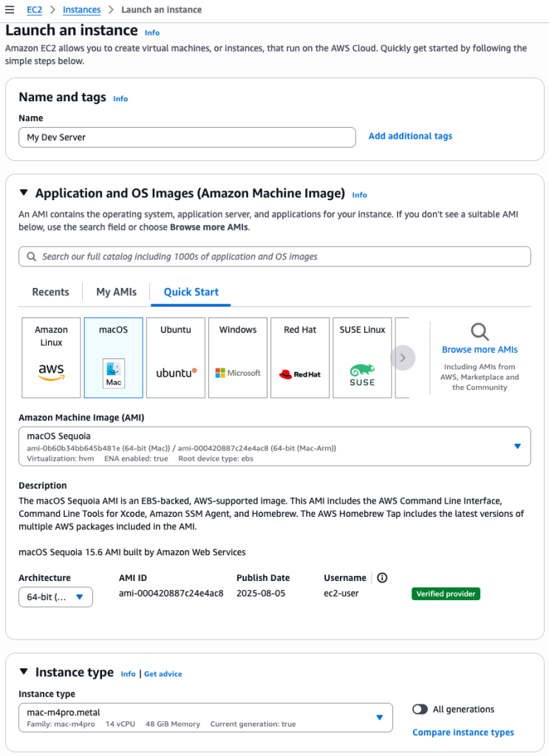Advance the AMI carousel with right arrow
The width and height of the screenshot is (549, 756).
pos(403,357)
